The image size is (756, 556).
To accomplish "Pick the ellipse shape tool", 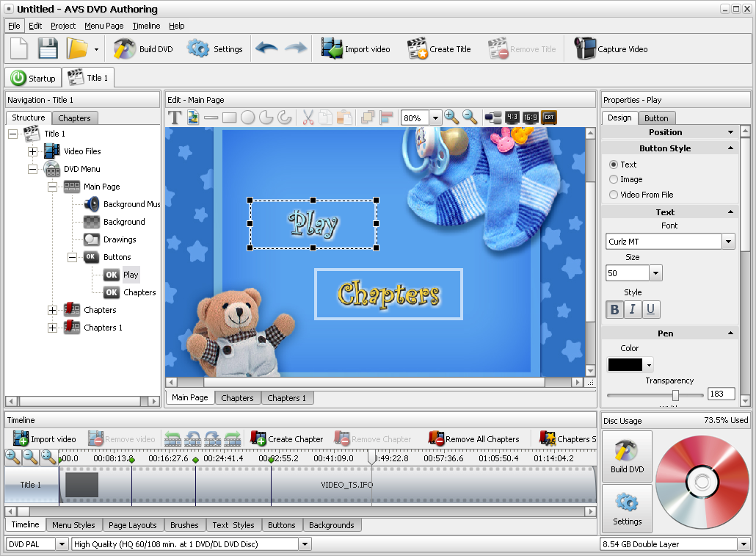I will click(248, 118).
